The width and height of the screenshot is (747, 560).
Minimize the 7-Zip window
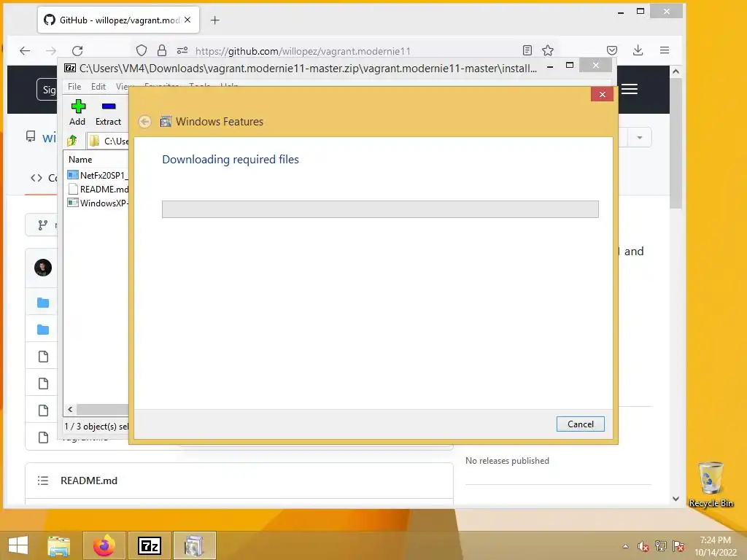point(550,66)
